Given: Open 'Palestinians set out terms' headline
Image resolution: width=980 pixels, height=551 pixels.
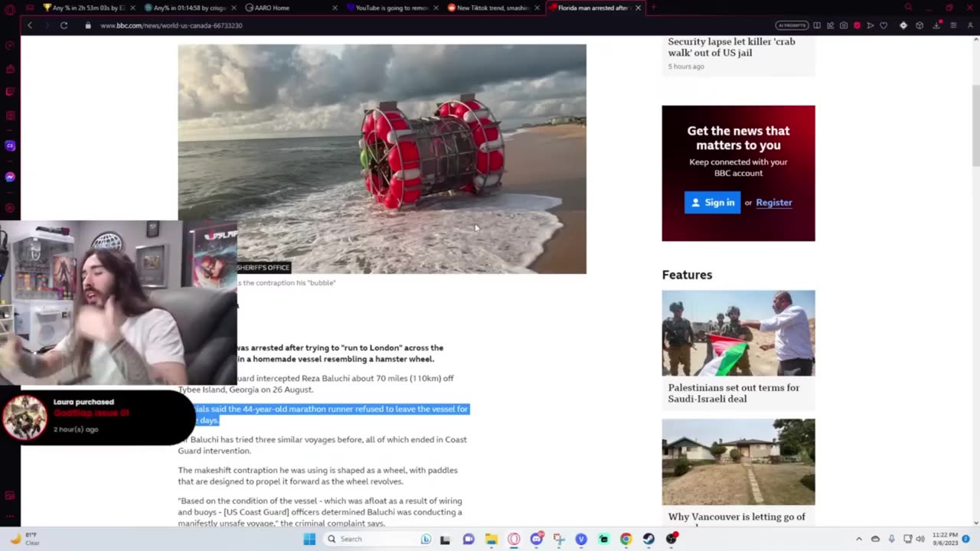Looking at the screenshot, I should tap(733, 393).
